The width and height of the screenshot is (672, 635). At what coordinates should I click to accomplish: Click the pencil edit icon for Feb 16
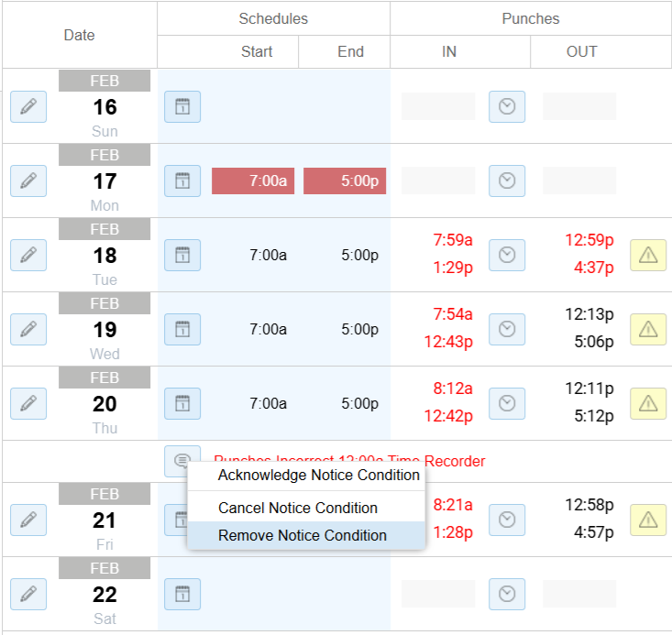coord(28,106)
